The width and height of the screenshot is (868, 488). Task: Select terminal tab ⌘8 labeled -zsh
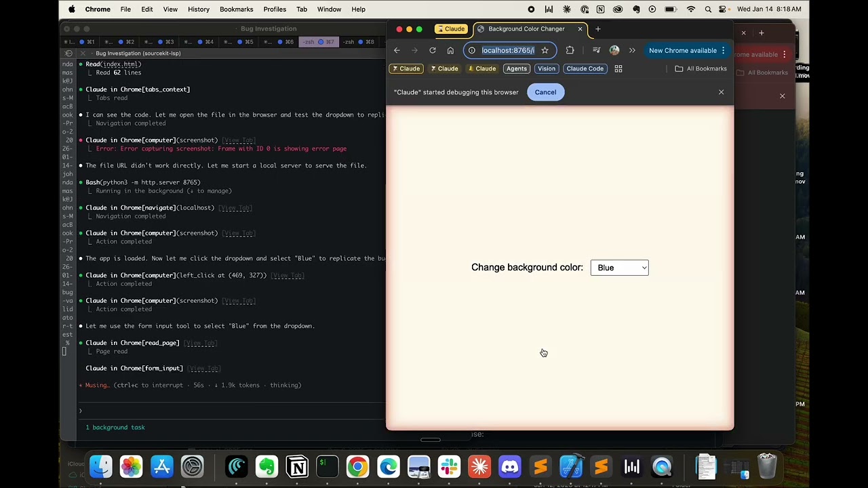(x=358, y=42)
